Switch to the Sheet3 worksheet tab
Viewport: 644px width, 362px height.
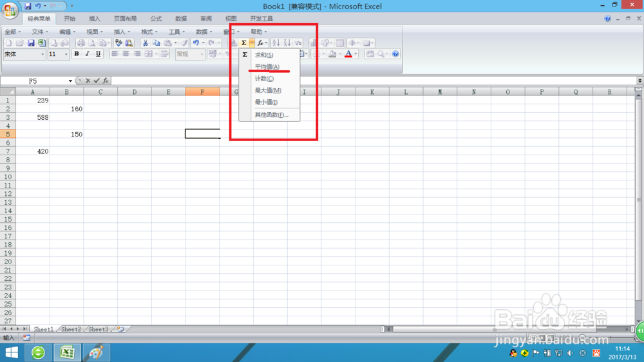pyautogui.click(x=99, y=329)
